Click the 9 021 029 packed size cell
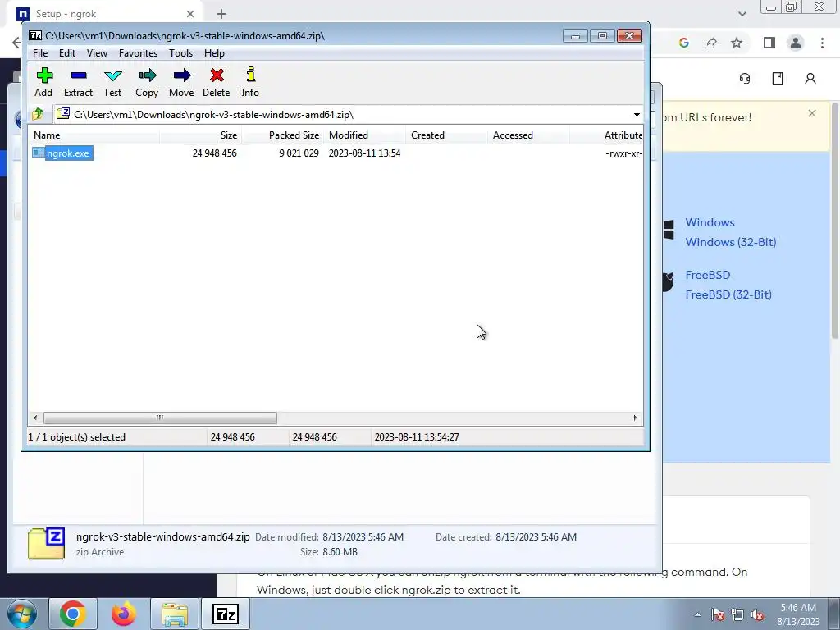This screenshot has height=630, width=840. 299,153
